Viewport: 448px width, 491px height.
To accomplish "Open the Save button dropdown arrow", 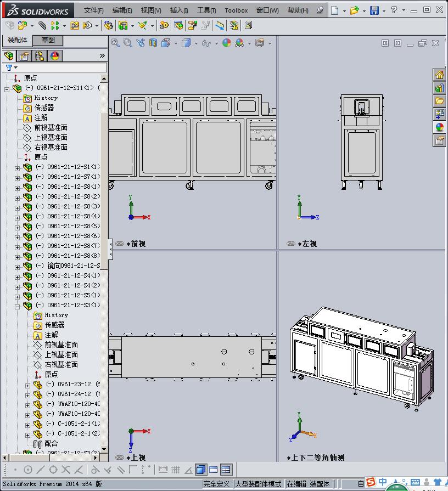I will tap(384, 12).
